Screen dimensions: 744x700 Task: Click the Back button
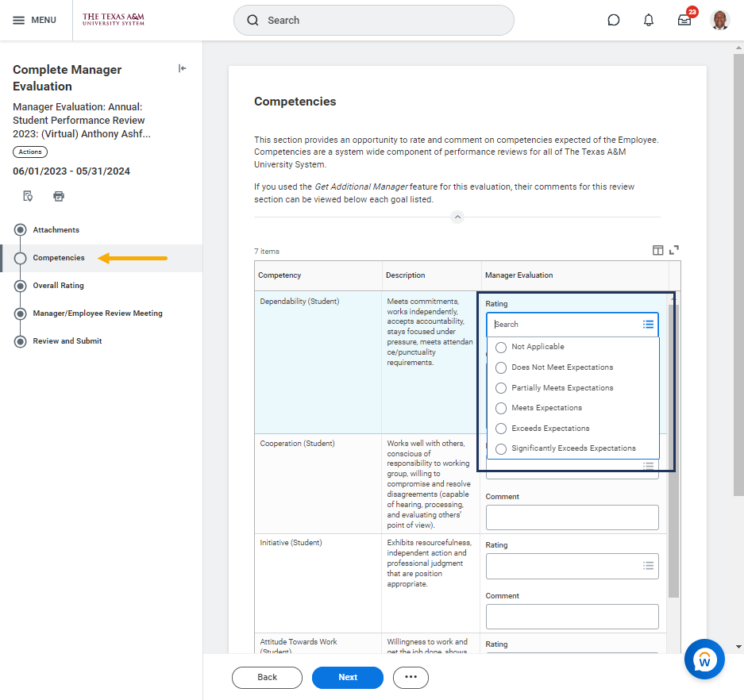click(x=267, y=677)
